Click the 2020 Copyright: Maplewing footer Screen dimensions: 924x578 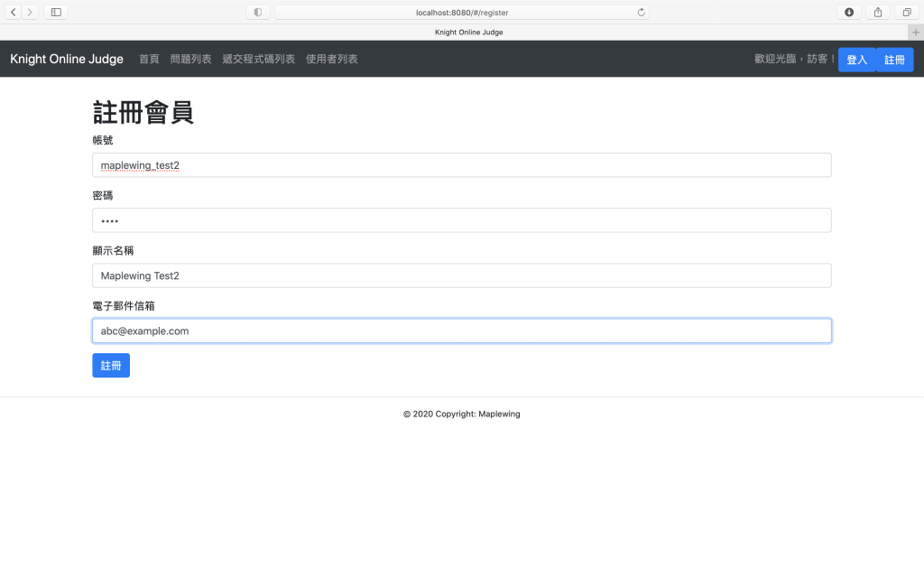coord(462,414)
